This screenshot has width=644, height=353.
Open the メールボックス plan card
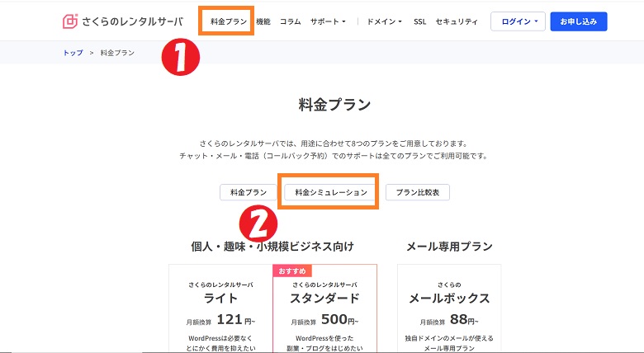449,308
